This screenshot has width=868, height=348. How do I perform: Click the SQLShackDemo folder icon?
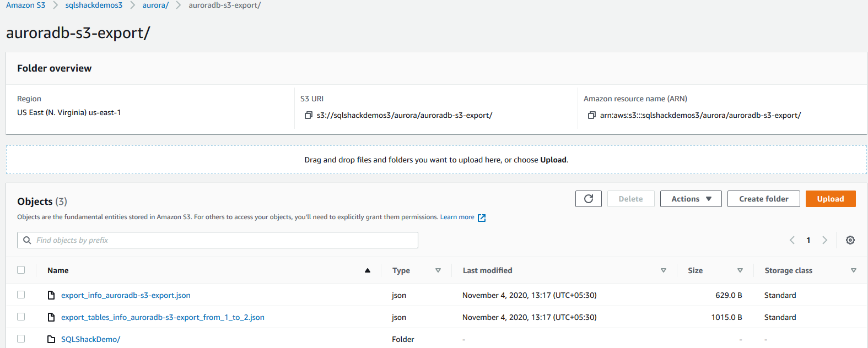coord(51,339)
